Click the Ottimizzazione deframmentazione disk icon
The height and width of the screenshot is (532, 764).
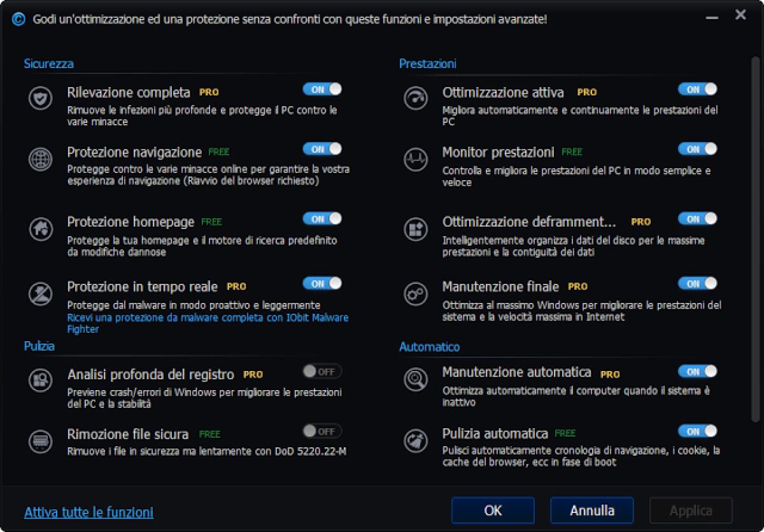coord(416,230)
